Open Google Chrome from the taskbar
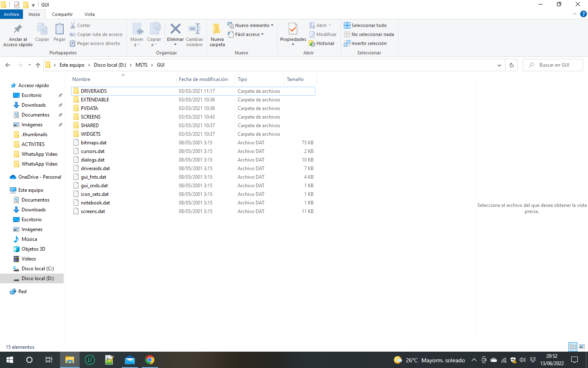 150,360
